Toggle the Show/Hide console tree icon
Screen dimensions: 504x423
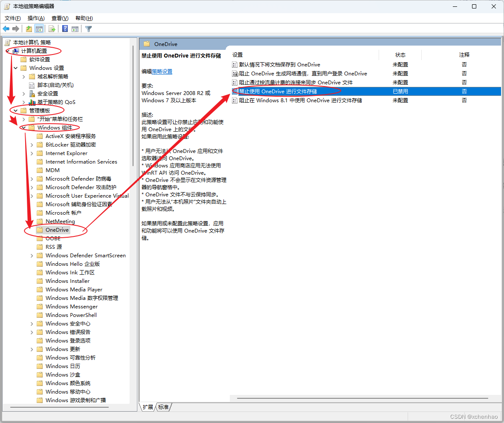click(x=39, y=29)
